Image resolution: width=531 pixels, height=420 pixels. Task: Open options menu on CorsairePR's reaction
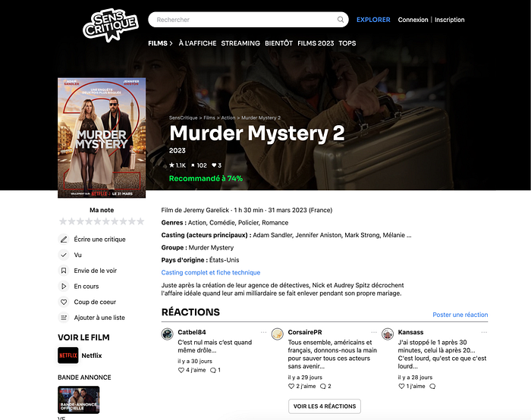point(374,332)
